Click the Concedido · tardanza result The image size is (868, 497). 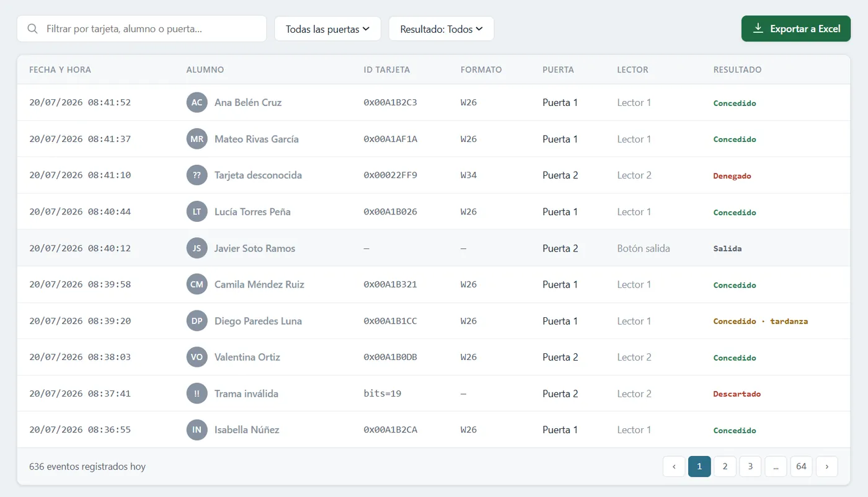[761, 321]
